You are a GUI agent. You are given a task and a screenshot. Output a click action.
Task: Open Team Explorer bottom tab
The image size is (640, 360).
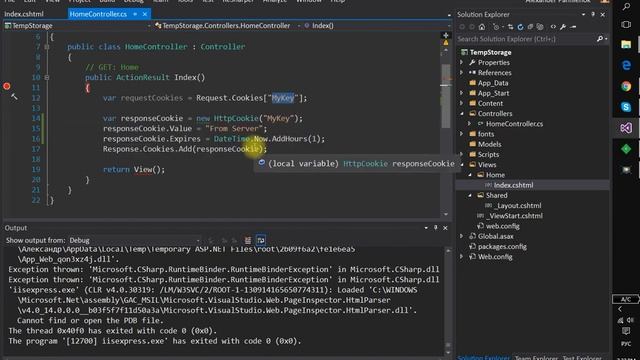tap(536, 357)
